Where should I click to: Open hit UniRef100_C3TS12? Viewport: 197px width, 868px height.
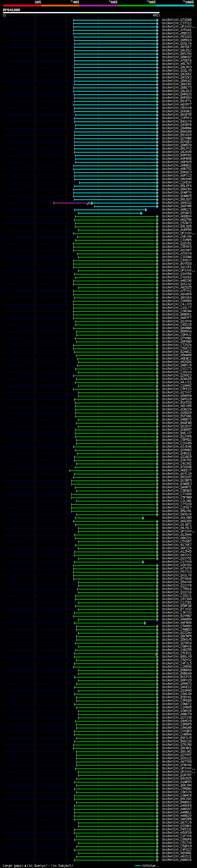pyautogui.click(x=177, y=23)
